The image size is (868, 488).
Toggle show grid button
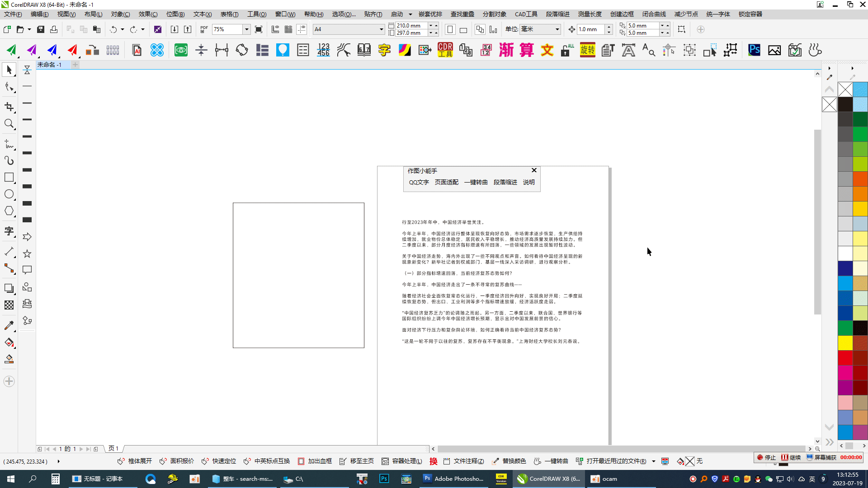(288, 29)
